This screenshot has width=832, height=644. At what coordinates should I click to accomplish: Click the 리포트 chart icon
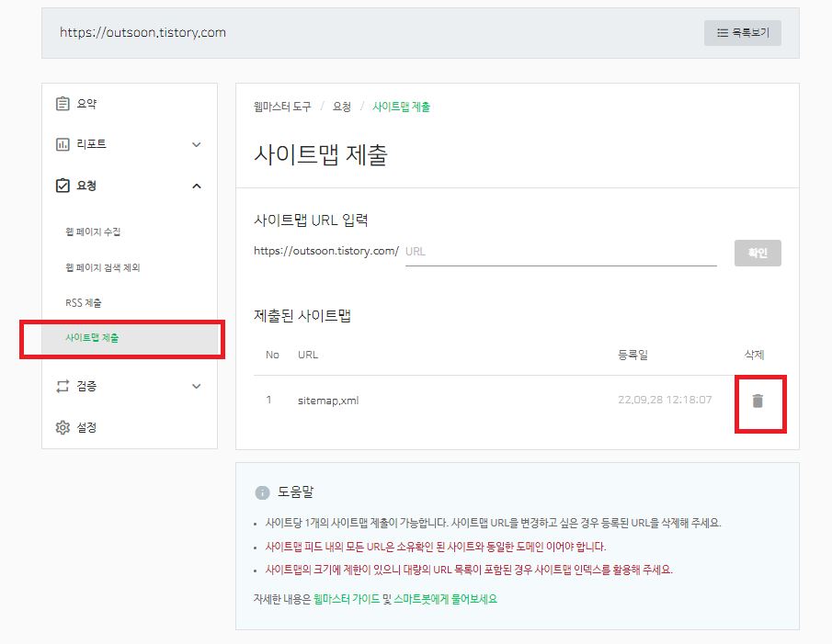(63, 144)
